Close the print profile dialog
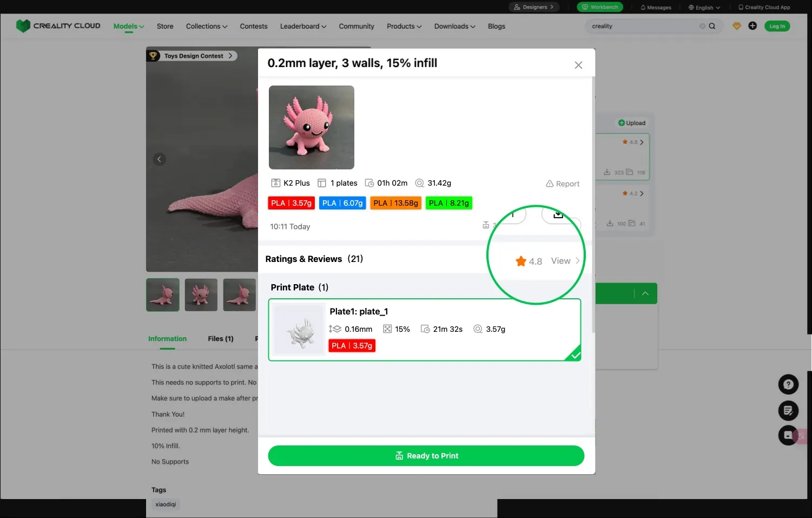Viewport: 812px width, 518px height. (x=578, y=65)
